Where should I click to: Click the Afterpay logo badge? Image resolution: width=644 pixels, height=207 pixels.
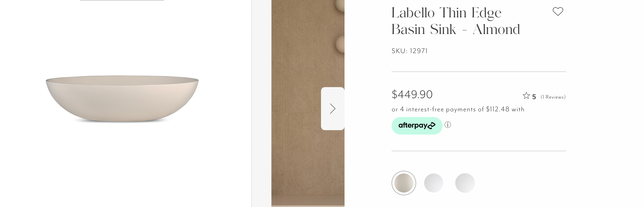pyautogui.click(x=417, y=126)
